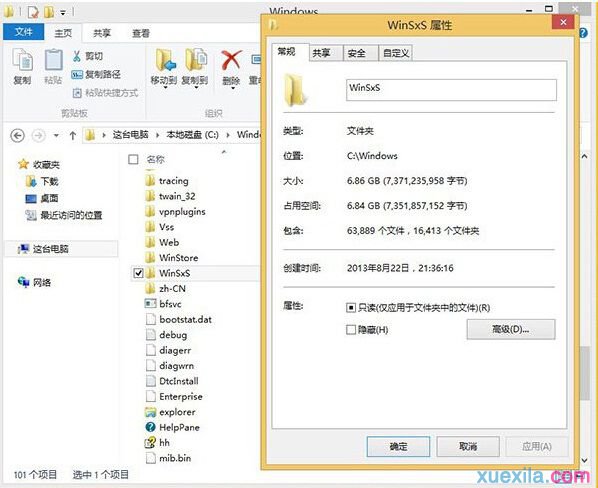This screenshot has height=488, width=598.
Task: Uncheck the WinSxS folder checkbox
Action: coord(139,273)
